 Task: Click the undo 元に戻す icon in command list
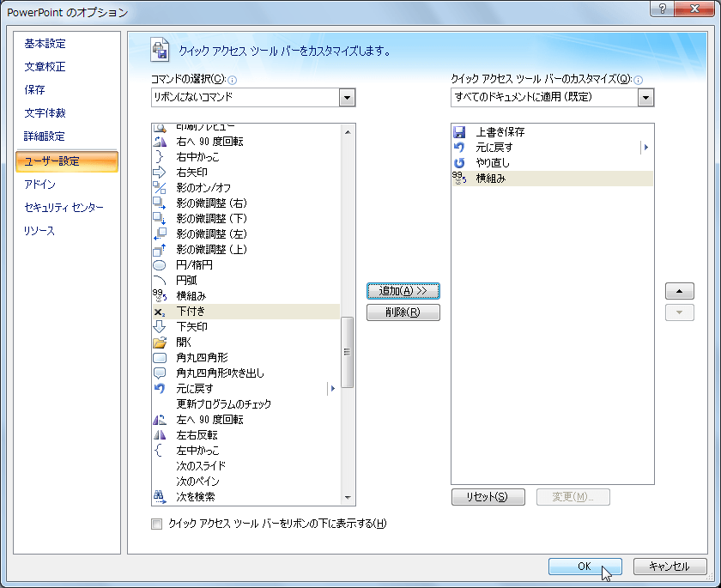160,389
